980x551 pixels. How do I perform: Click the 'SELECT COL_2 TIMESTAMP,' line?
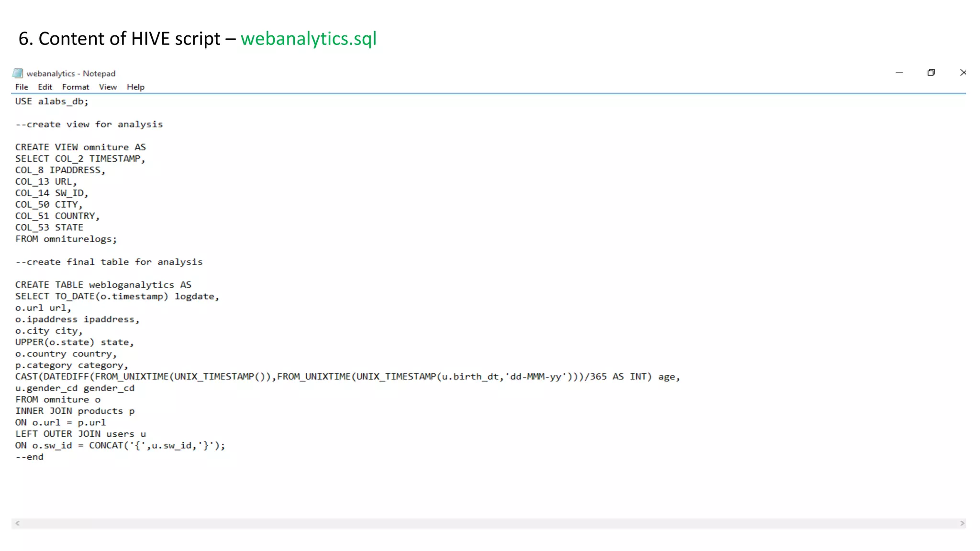pos(80,159)
